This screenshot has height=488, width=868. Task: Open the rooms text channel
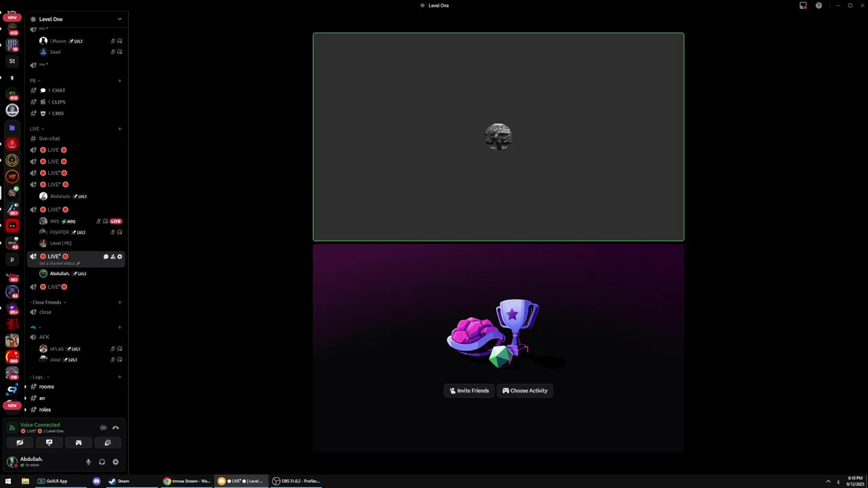(76, 386)
